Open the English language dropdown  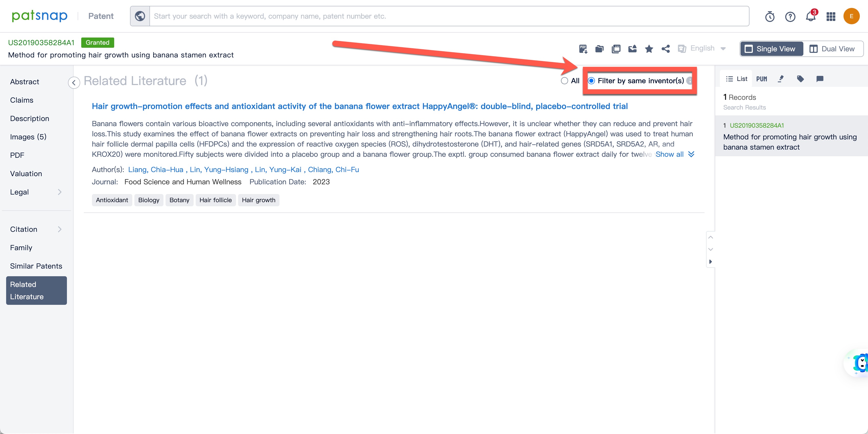(x=702, y=49)
